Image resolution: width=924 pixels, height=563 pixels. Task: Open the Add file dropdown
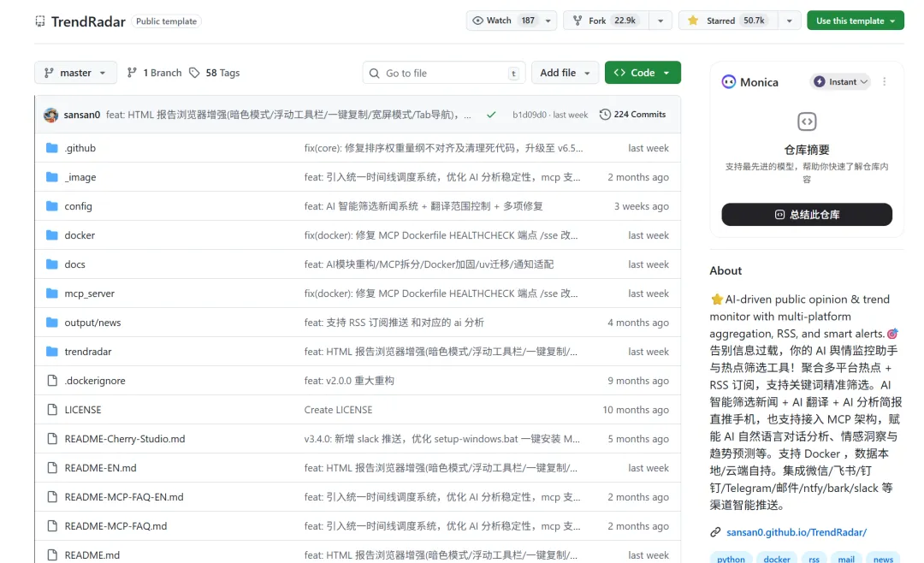pyautogui.click(x=565, y=73)
